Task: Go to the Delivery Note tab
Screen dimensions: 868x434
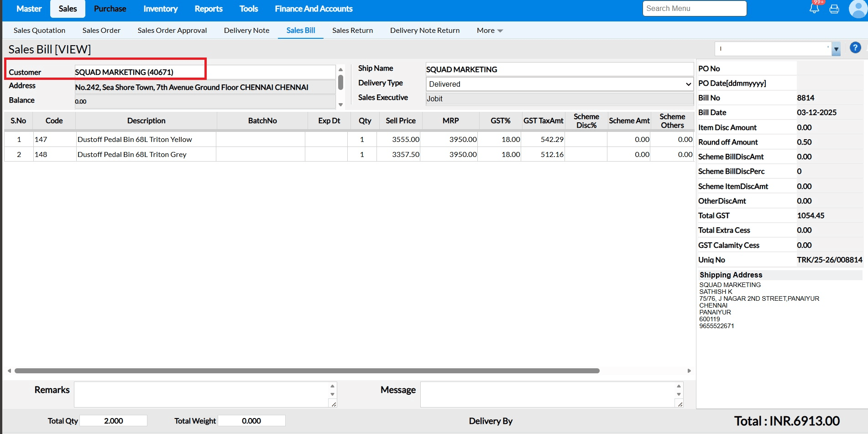Action: click(x=246, y=31)
